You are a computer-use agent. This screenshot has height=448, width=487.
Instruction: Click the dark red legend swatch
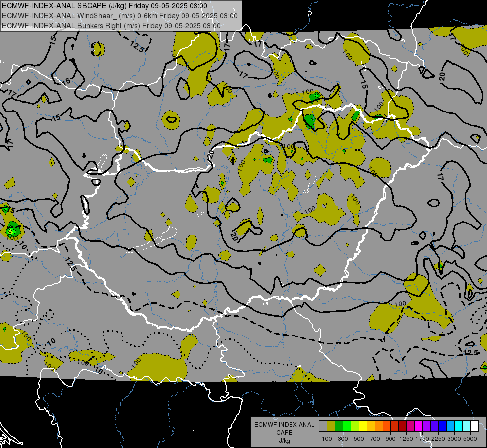click(x=402, y=426)
